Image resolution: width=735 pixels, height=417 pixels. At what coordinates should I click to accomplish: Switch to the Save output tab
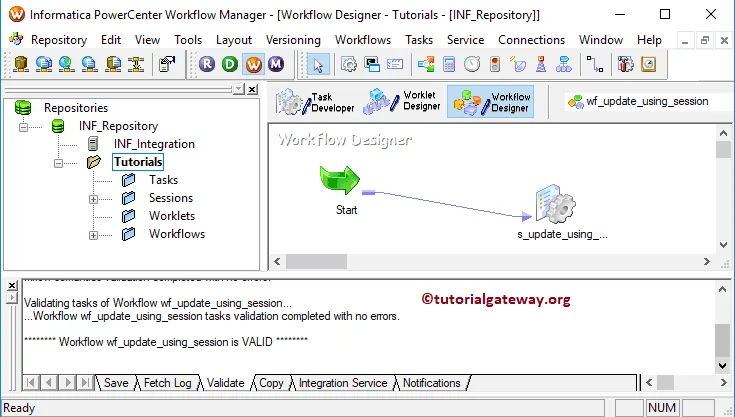coord(116,383)
